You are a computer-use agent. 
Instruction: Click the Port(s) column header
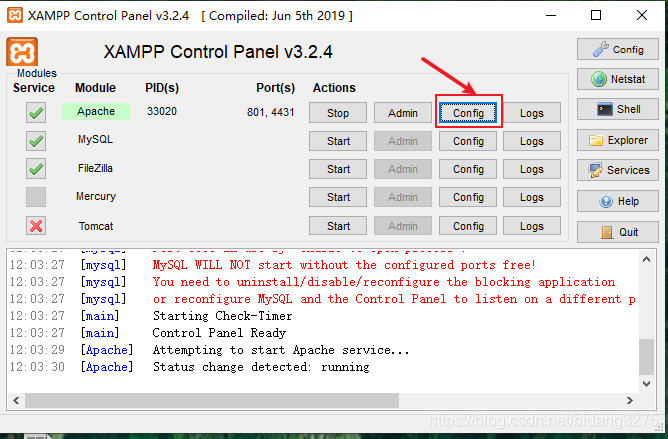[x=275, y=88]
